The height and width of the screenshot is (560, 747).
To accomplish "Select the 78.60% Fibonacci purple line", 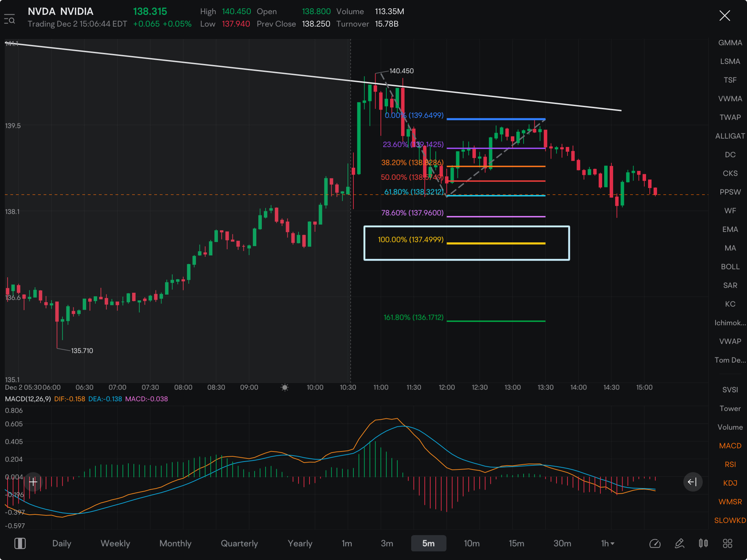I will point(496,217).
